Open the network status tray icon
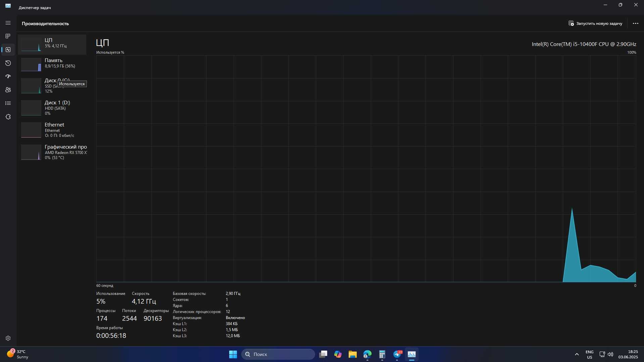The image size is (644, 362). [602, 354]
